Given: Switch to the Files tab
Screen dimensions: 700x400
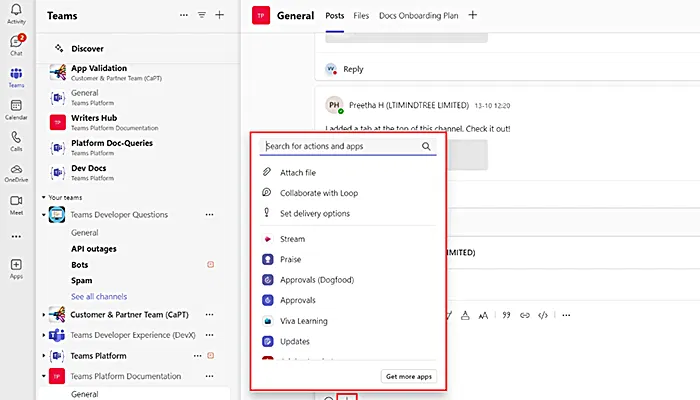Looking at the screenshot, I should click(x=361, y=16).
